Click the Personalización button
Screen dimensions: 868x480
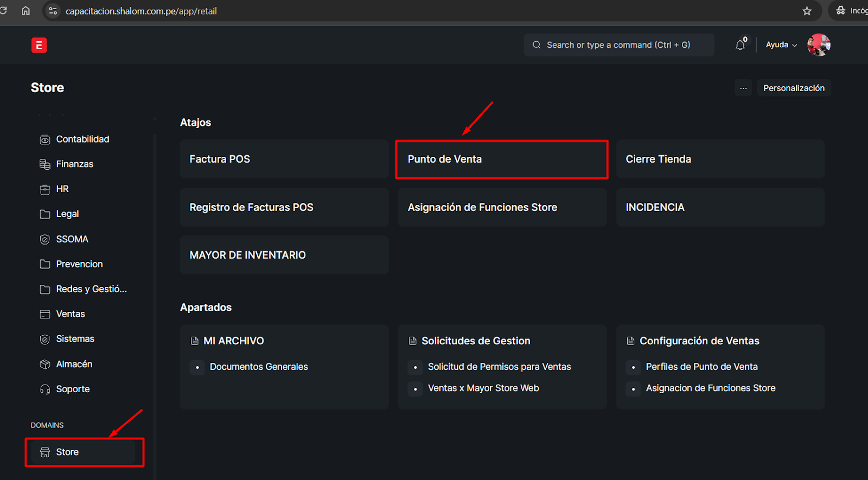(x=794, y=88)
